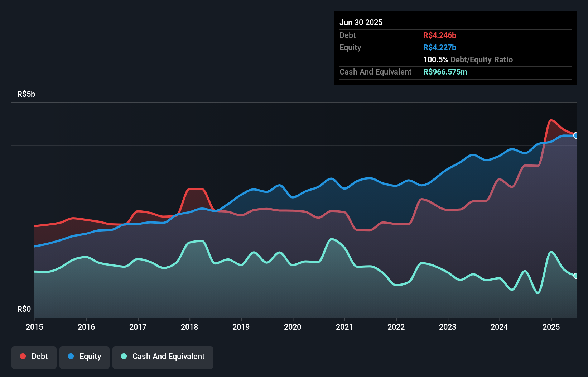Click the 2015 year label on the axis
The height and width of the screenshot is (377, 588).
[34, 327]
